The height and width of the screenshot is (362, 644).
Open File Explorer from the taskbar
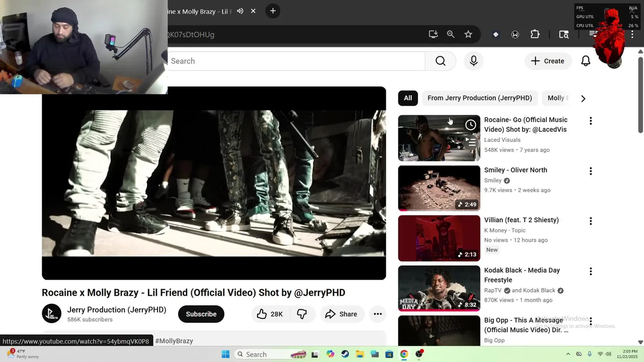[x=360, y=354]
